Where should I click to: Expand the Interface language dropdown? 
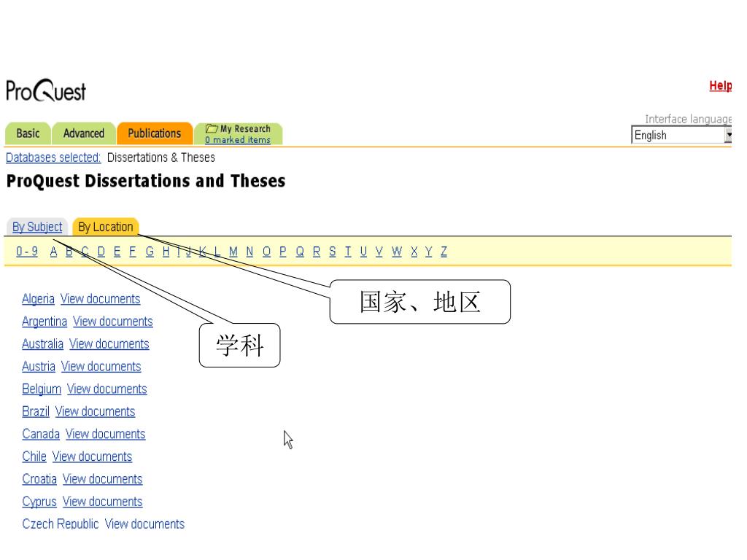click(681, 135)
